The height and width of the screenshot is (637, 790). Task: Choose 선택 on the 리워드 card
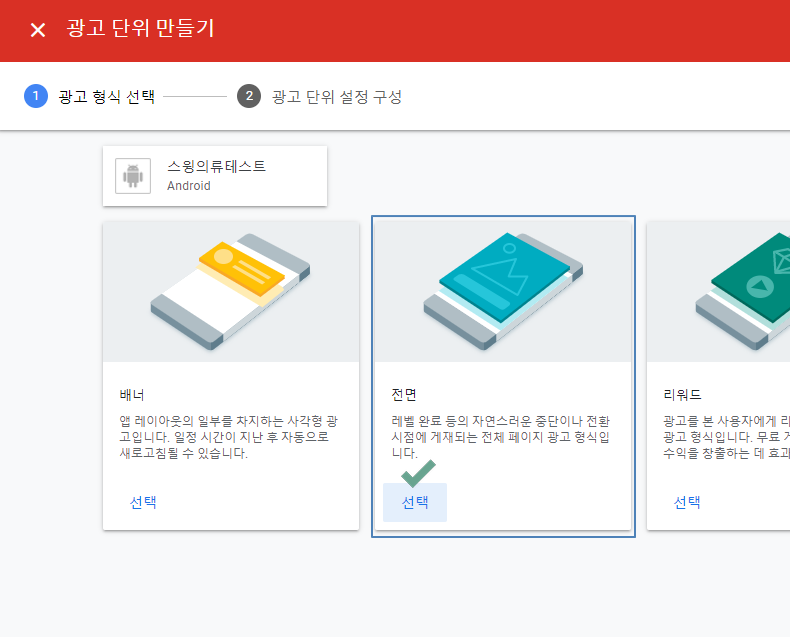coord(687,502)
